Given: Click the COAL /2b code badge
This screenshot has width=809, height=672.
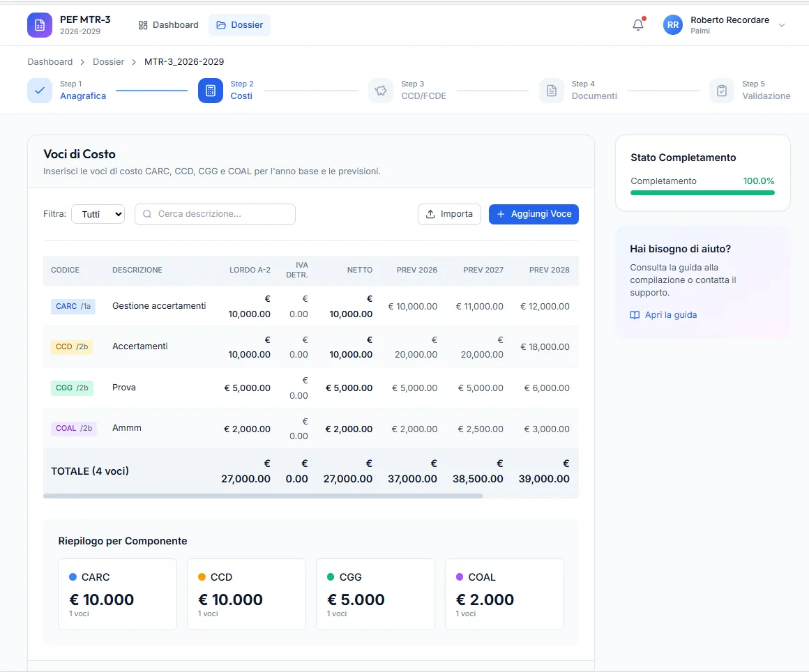Looking at the screenshot, I should (74, 428).
